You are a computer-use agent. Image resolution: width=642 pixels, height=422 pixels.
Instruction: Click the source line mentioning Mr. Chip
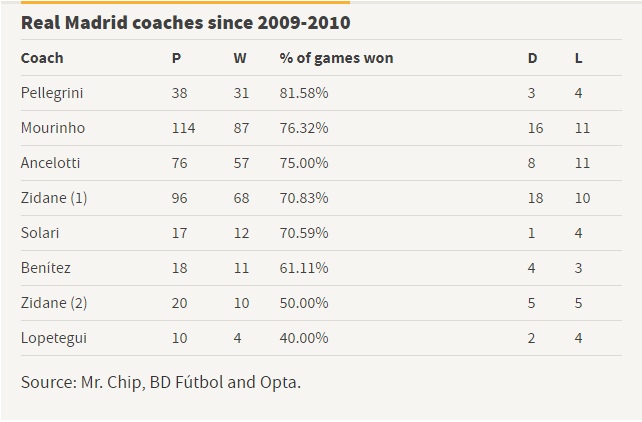pos(161,382)
